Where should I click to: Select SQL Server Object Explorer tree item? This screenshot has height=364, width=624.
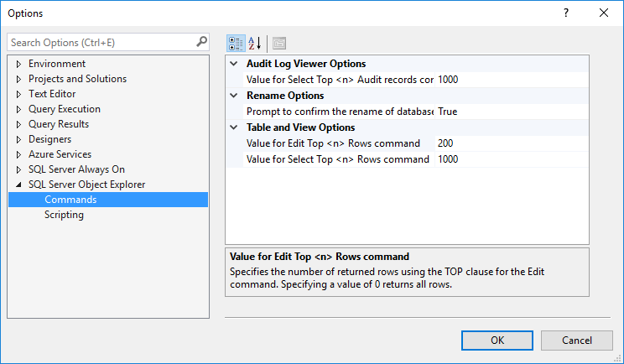pyautogui.click(x=86, y=185)
